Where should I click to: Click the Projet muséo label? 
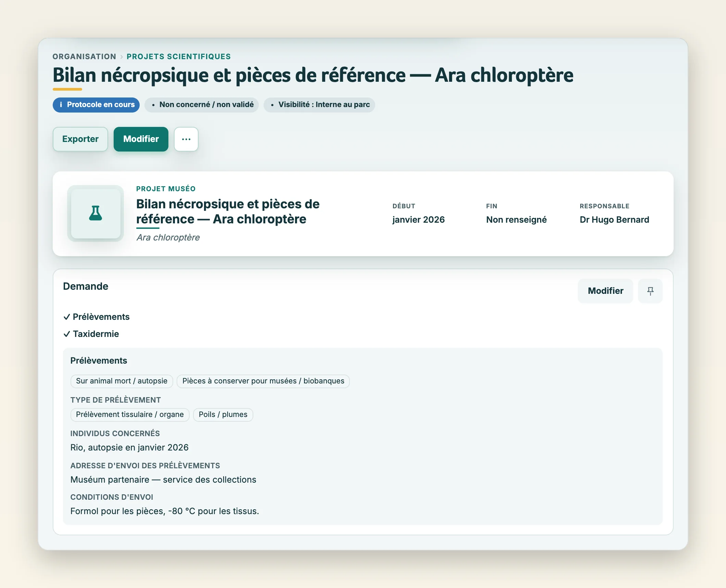(166, 189)
